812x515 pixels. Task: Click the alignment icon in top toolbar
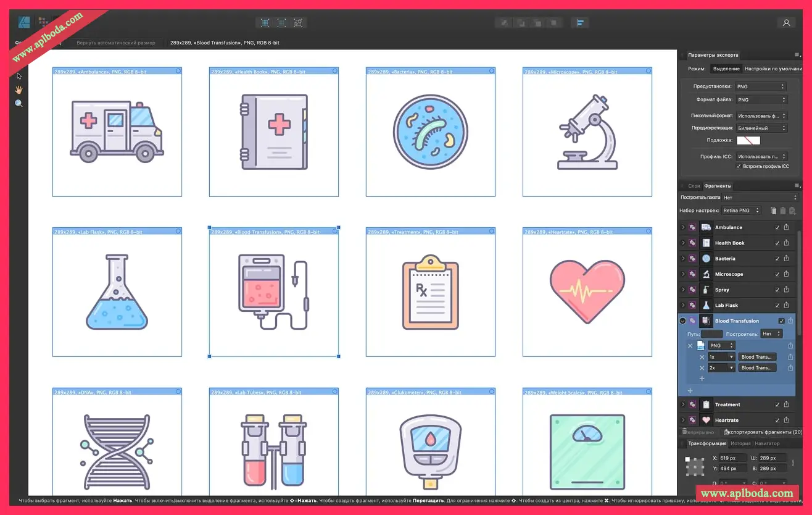tap(580, 23)
